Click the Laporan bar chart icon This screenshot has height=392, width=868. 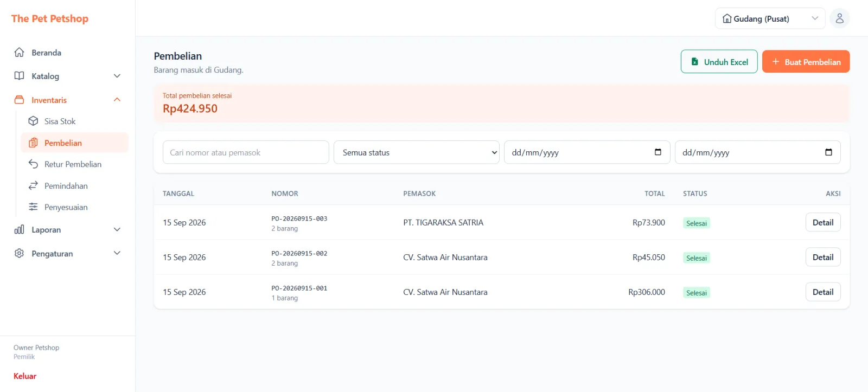pyautogui.click(x=20, y=229)
